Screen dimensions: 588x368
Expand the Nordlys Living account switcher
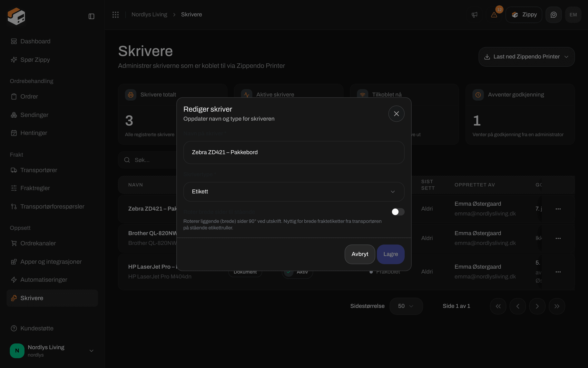click(52, 351)
